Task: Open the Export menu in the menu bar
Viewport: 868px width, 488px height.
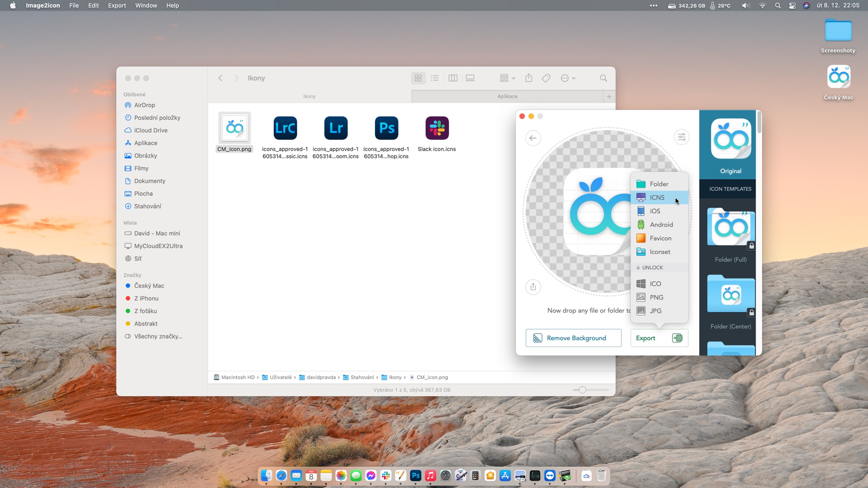Action: [x=117, y=6]
